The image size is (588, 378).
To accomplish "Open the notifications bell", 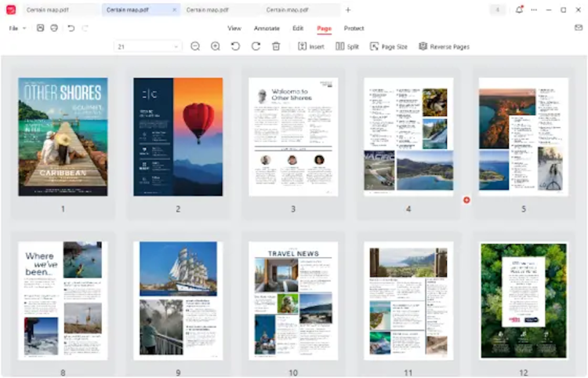I will click(x=519, y=9).
